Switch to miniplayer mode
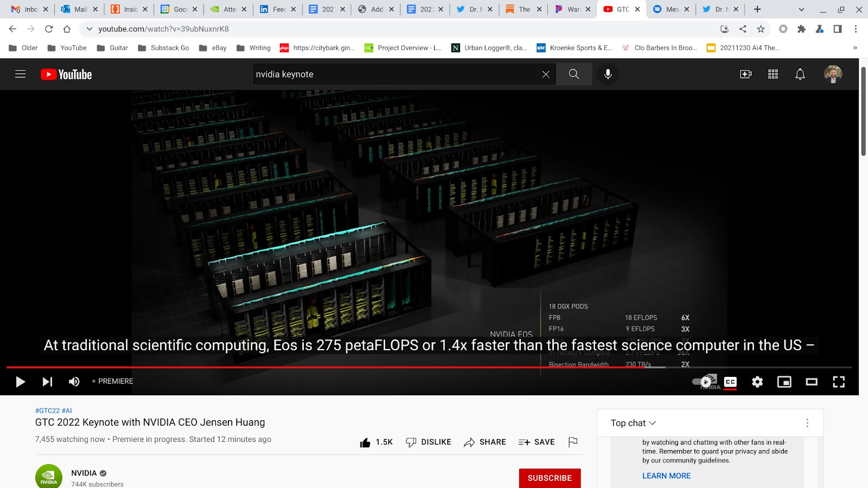Viewport: 868px width, 488px height. point(784,382)
